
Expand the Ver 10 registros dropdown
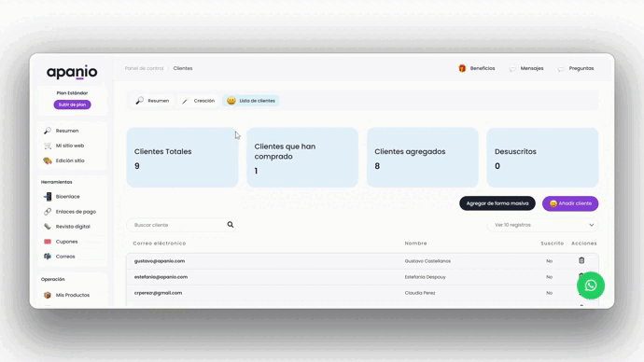(x=542, y=225)
